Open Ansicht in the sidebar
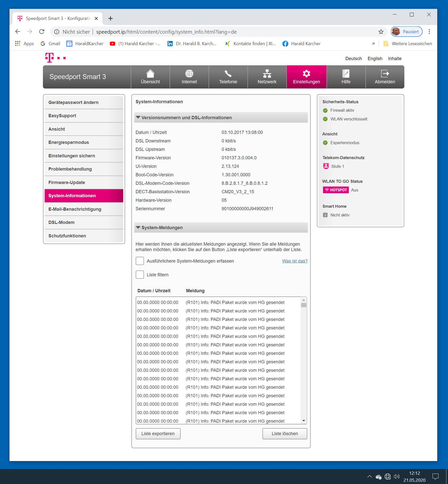The height and width of the screenshot is (484, 448). click(84, 129)
